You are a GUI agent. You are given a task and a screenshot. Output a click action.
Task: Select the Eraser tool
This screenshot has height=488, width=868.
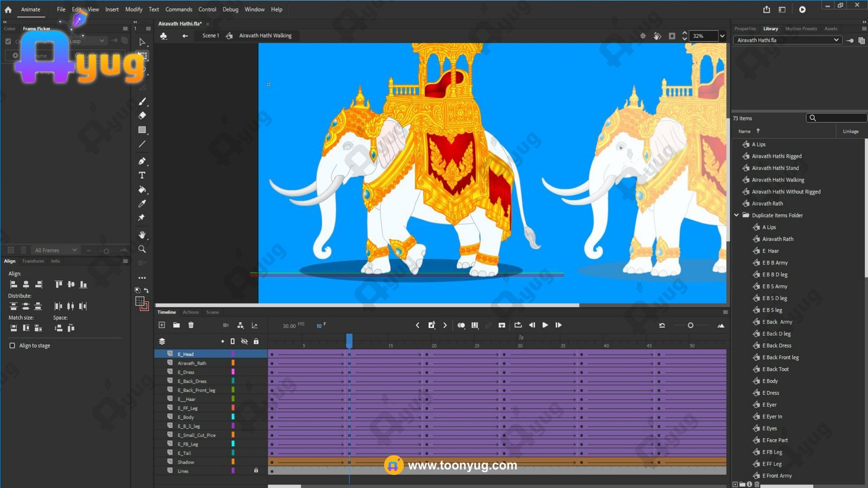click(142, 115)
